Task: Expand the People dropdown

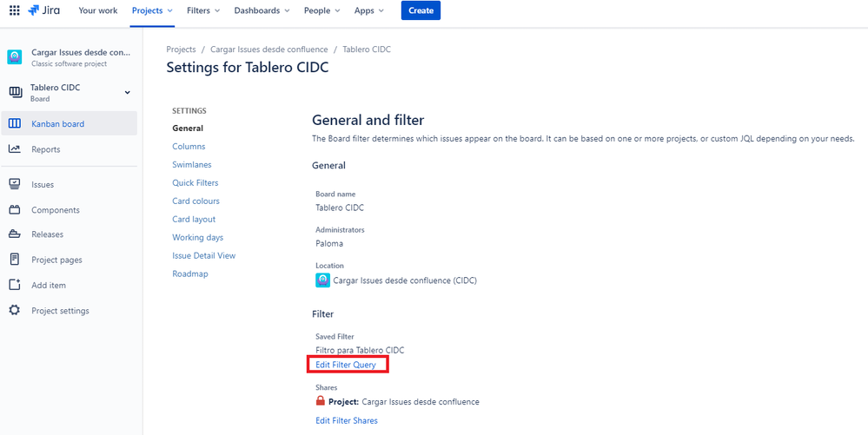Action: click(321, 10)
